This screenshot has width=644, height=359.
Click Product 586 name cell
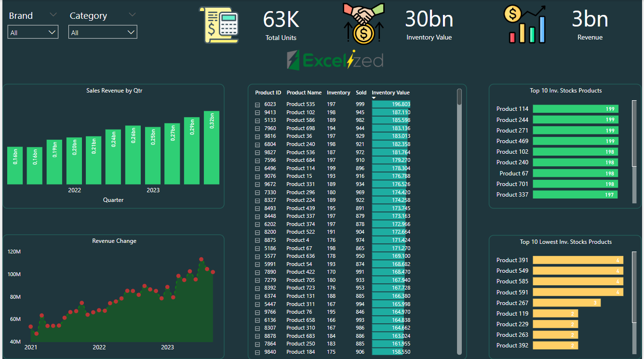(x=300, y=120)
